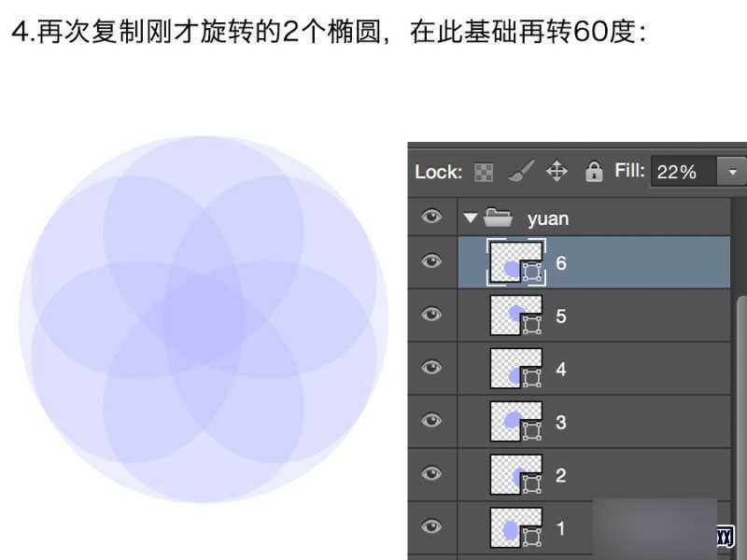Click the transform badge on layer 1 thumbnail
747x560 pixels.
(x=530, y=536)
